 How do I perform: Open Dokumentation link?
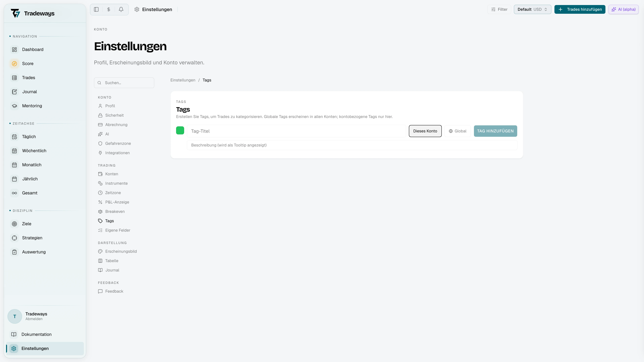45,334
